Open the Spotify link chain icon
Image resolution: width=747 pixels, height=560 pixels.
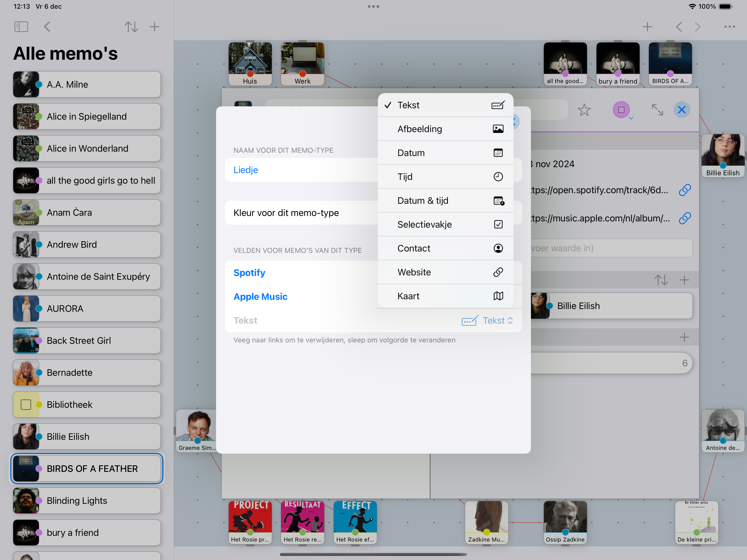tap(685, 190)
